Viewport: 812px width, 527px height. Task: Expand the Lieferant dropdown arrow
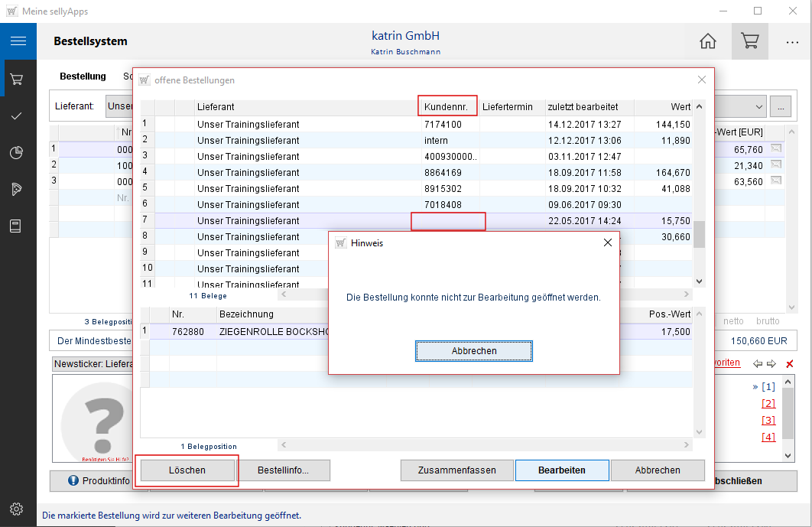coord(758,106)
